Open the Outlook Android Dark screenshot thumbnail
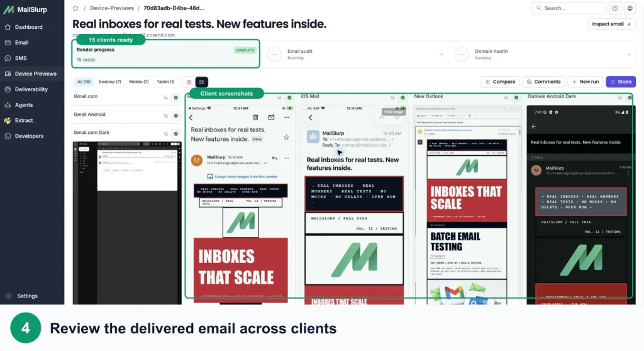The width and height of the screenshot is (644, 351). pyautogui.click(x=580, y=204)
